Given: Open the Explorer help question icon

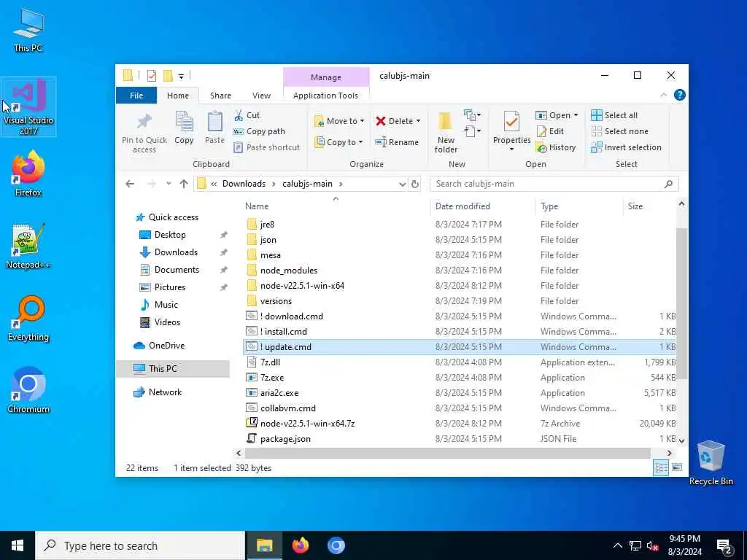Looking at the screenshot, I should point(680,96).
